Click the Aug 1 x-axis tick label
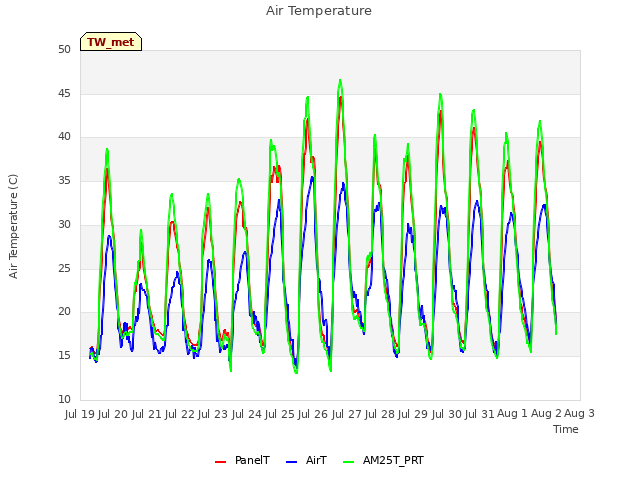This screenshot has width=640, height=480. point(512,414)
